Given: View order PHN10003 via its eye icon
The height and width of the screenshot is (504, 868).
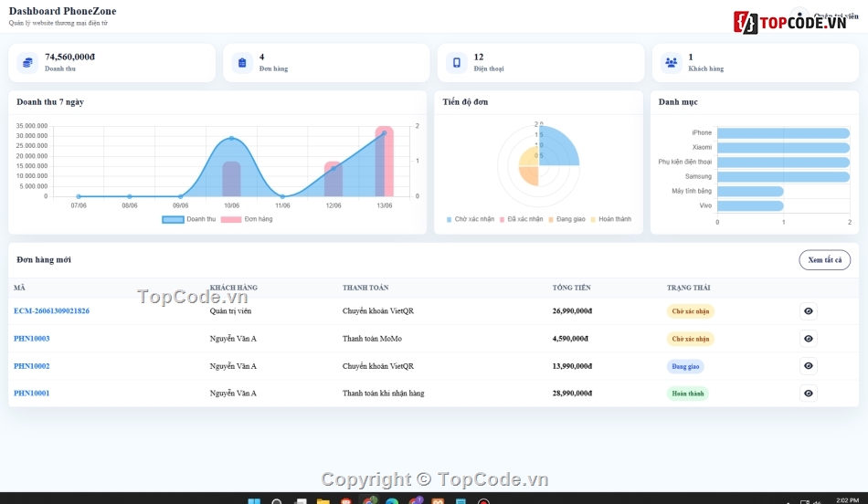Looking at the screenshot, I should [809, 339].
